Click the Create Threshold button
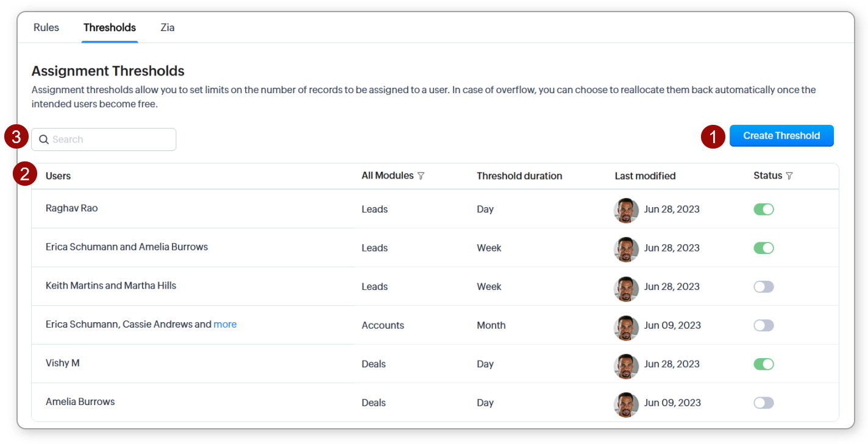Screen dimensions: 868x444 coord(781,136)
